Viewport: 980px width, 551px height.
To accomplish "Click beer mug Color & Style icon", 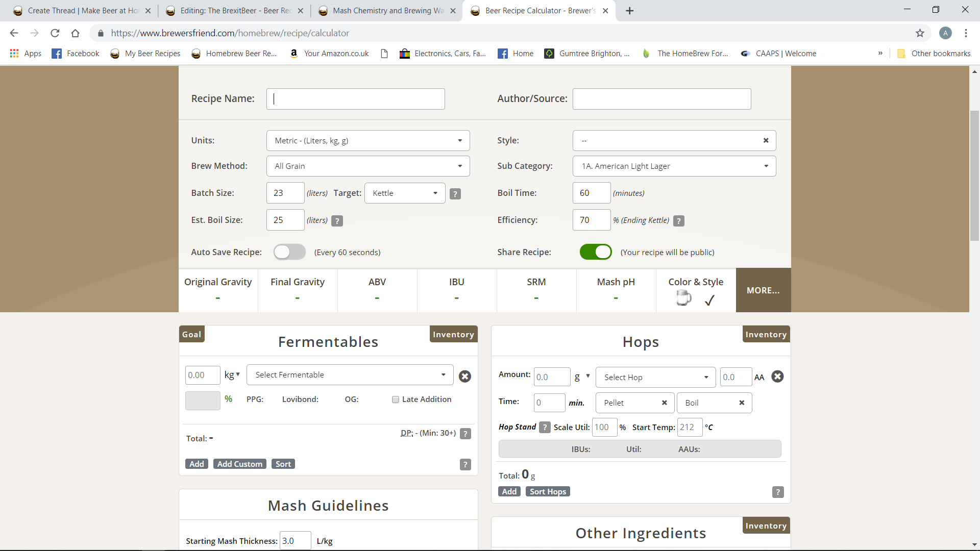I will 683,298.
